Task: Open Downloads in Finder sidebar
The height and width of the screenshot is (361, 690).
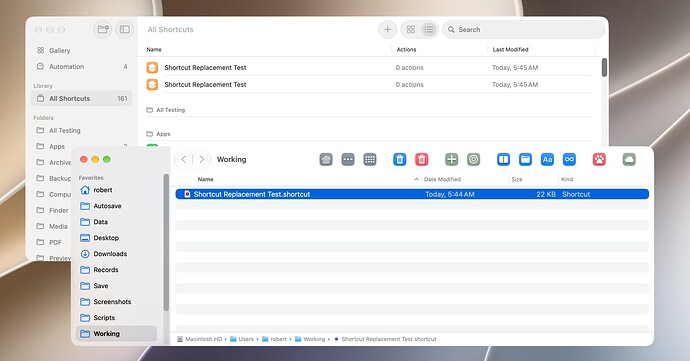Action: click(x=116, y=254)
